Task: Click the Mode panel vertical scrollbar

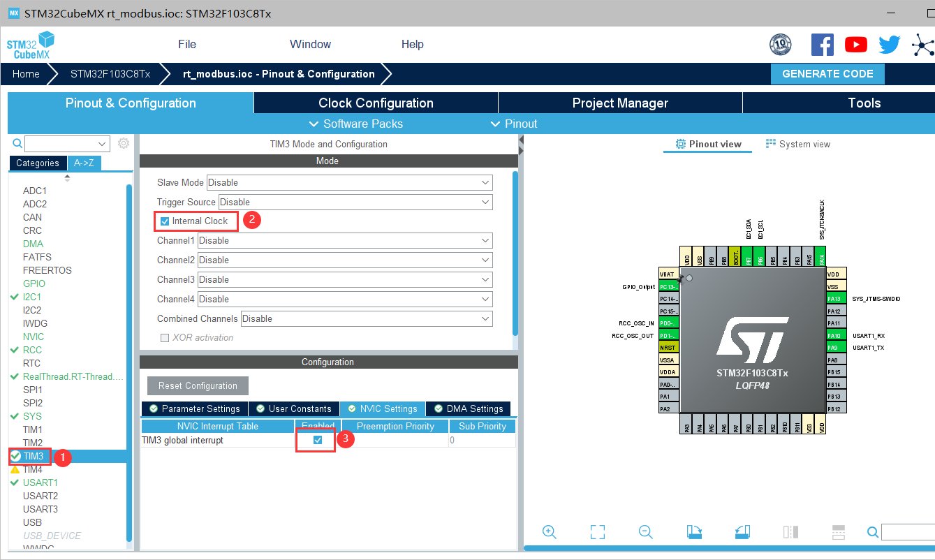Action: point(515,253)
